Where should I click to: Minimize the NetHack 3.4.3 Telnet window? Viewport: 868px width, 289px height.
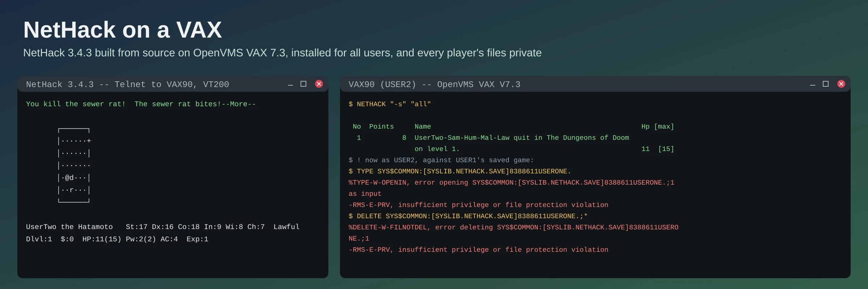[290, 85]
